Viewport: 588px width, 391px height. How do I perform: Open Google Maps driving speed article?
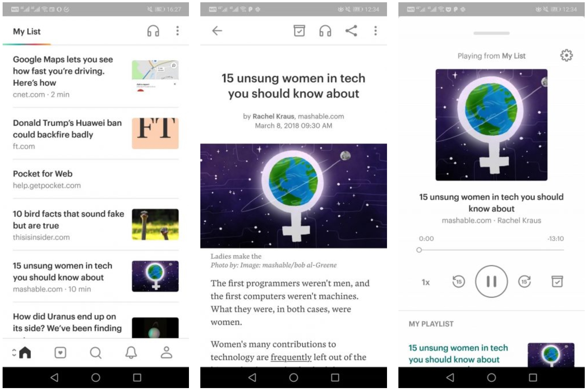click(x=96, y=77)
